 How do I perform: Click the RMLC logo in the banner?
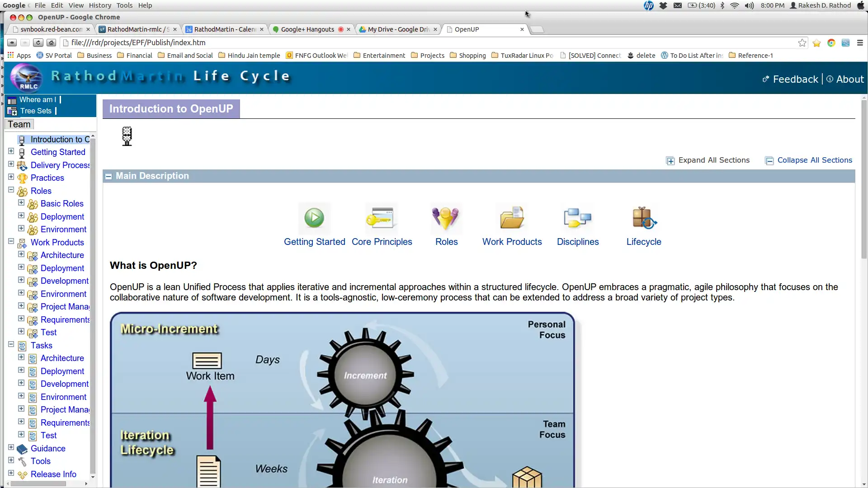27,78
